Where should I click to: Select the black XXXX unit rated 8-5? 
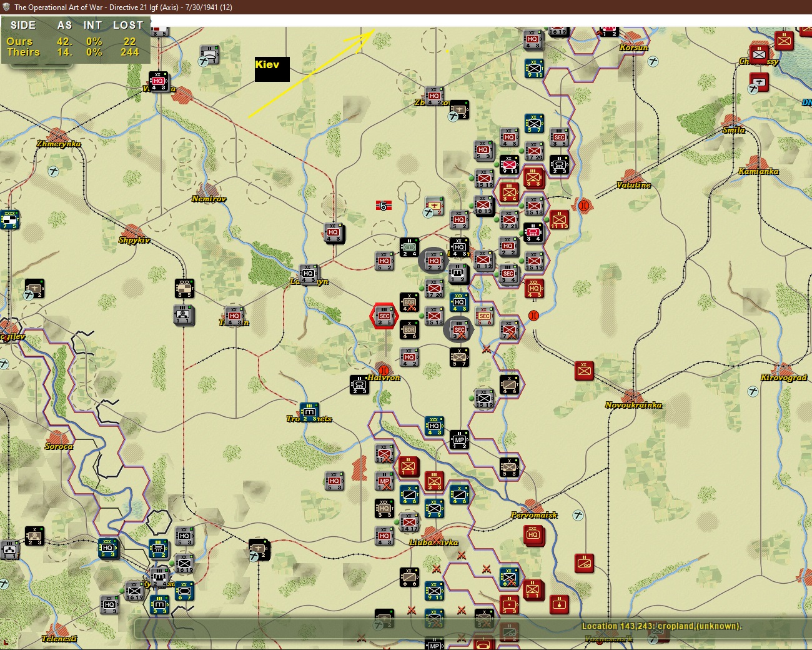pos(184,288)
